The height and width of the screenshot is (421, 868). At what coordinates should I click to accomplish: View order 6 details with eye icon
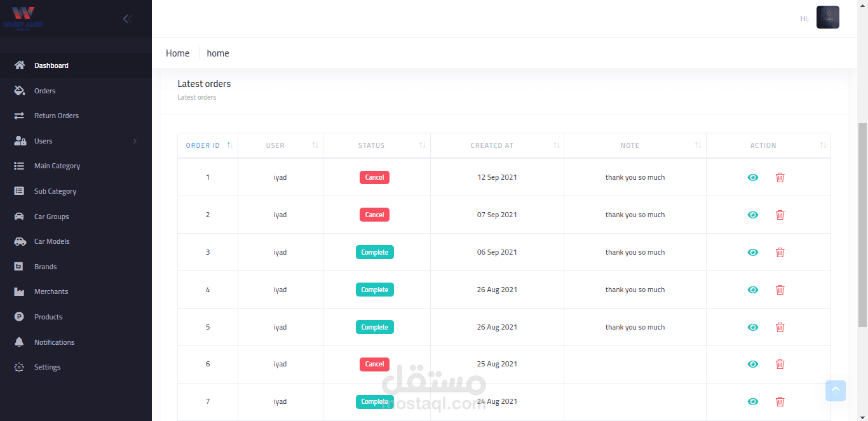pyautogui.click(x=753, y=364)
